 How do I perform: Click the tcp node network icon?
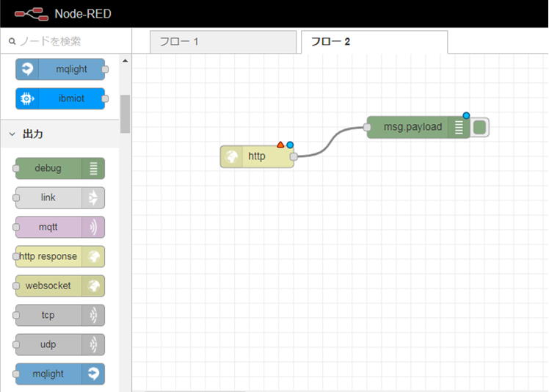[x=93, y=315]
